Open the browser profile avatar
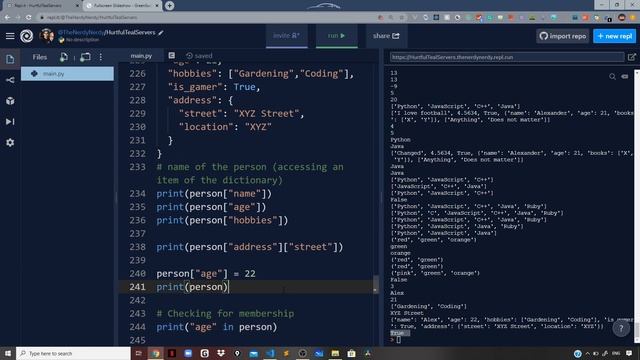 [x=622, y=18]
